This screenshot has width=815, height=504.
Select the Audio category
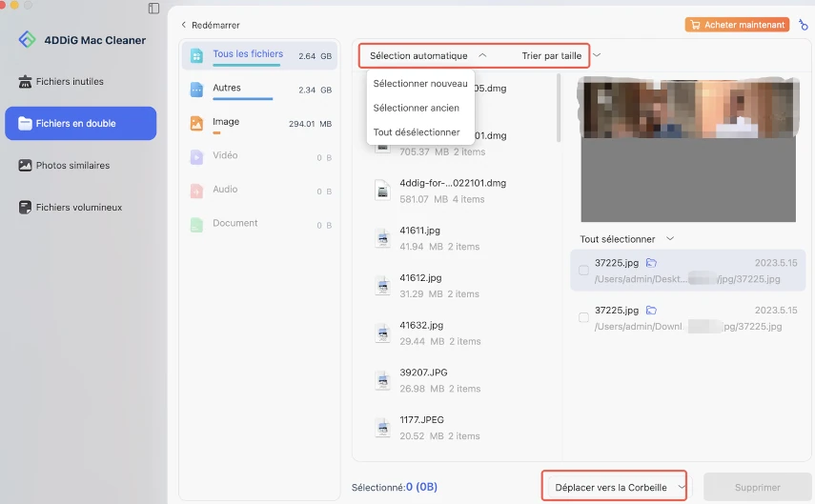(x=259, y=191)
